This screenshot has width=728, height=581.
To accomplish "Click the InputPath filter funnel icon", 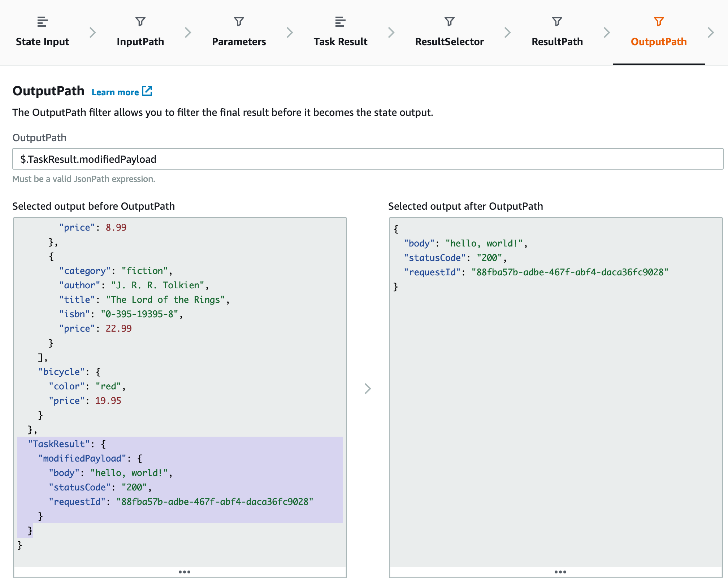I will 140,22.
